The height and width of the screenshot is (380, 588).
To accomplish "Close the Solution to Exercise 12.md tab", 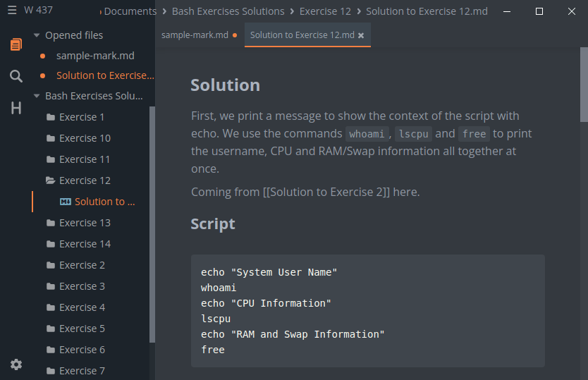I will tap(361, 35).
